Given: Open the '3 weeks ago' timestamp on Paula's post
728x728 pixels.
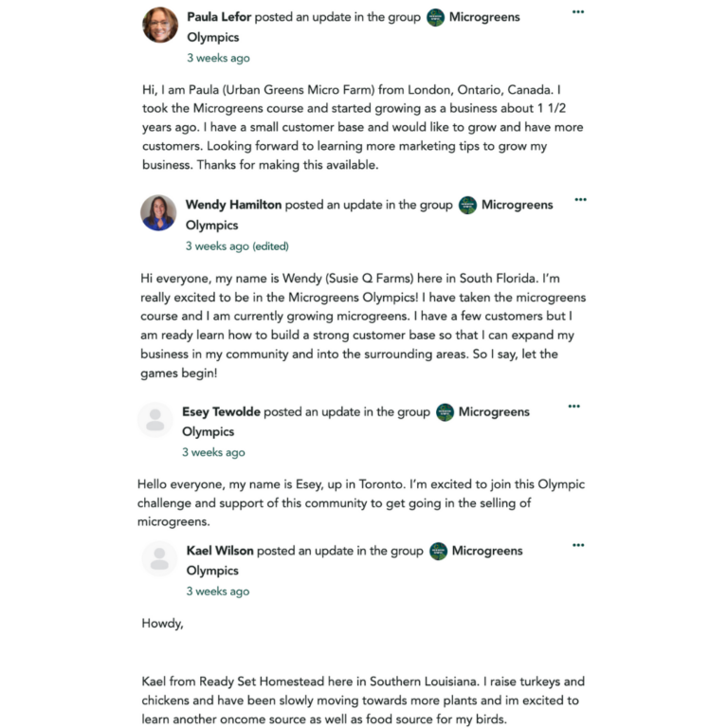Looking at the screenshot, I should tap(218, 58).
